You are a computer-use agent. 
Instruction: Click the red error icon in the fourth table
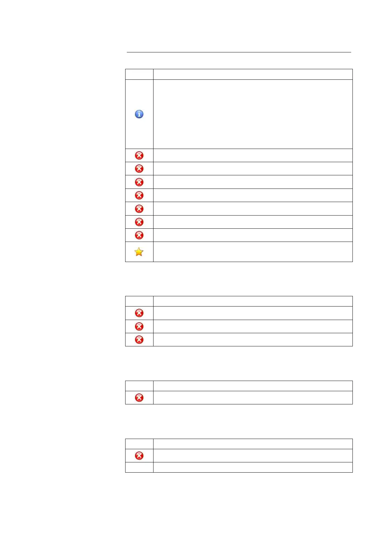click(139, 456)
